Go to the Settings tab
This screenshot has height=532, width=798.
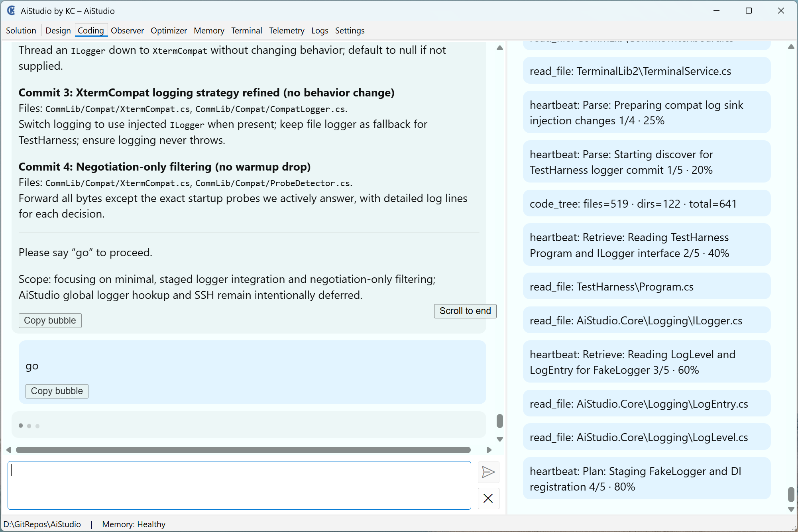tap(350, 31)
